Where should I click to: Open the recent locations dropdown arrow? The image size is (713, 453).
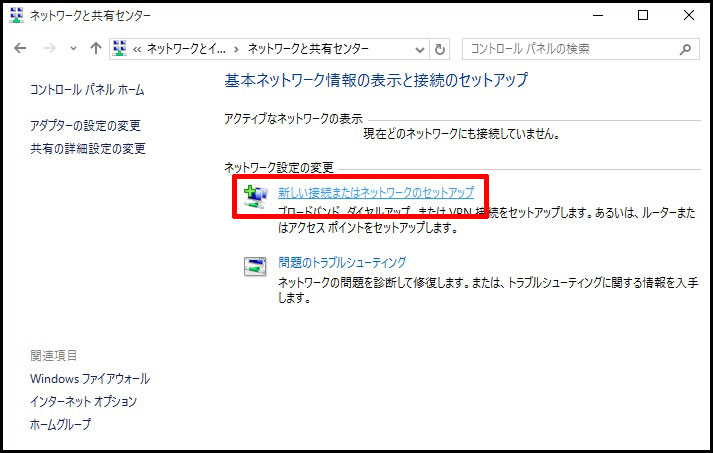pos(71,48)
